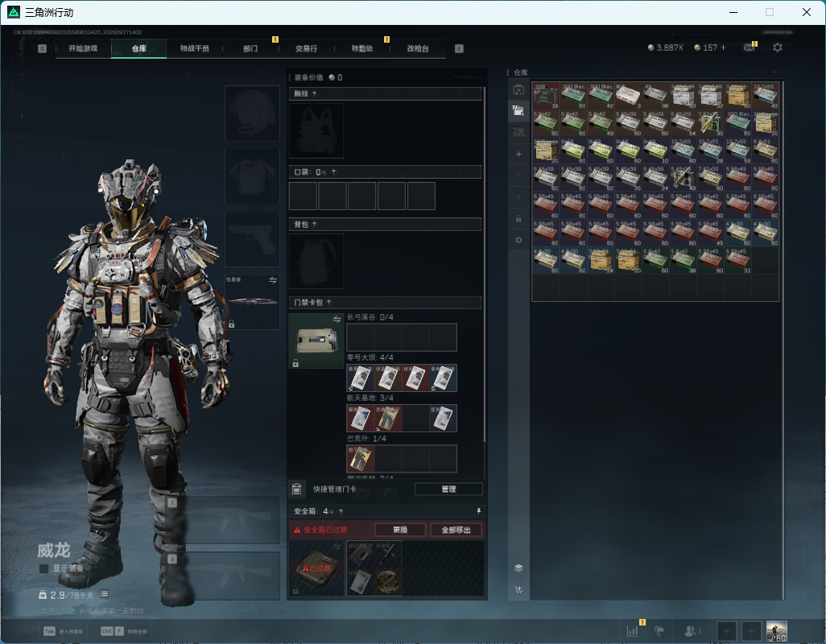Select the highlighted IV ammo box container
The width and height of the screenshot is (826, 644).
pyautogui.click(x=518, y=110)
